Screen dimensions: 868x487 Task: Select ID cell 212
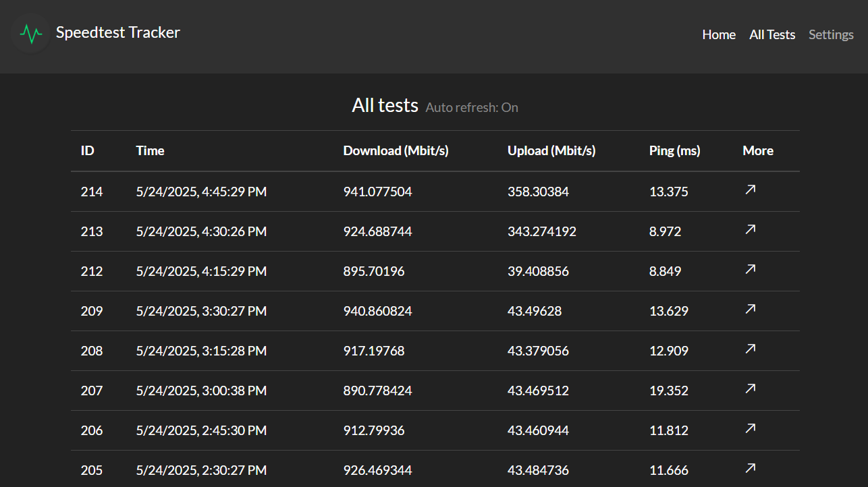[x=92, y=271]
